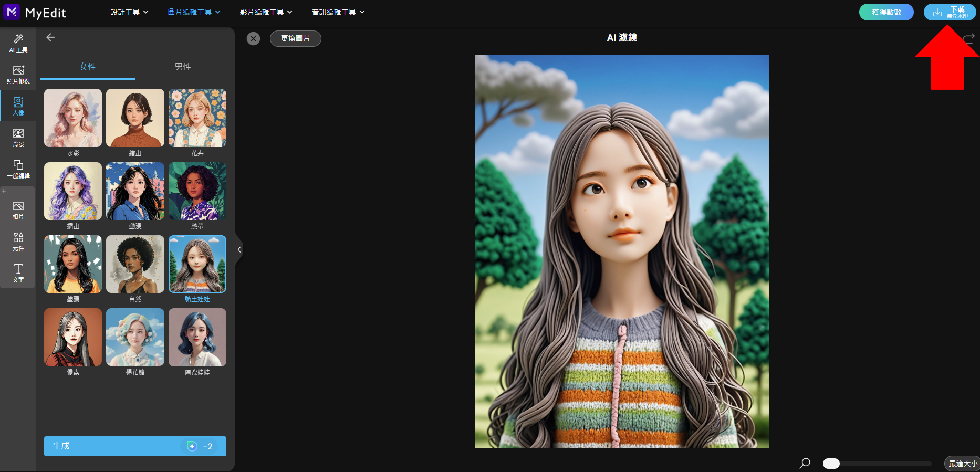Open the 相片 sidebar section
The image size is (980, 472).
pos(18,210)
